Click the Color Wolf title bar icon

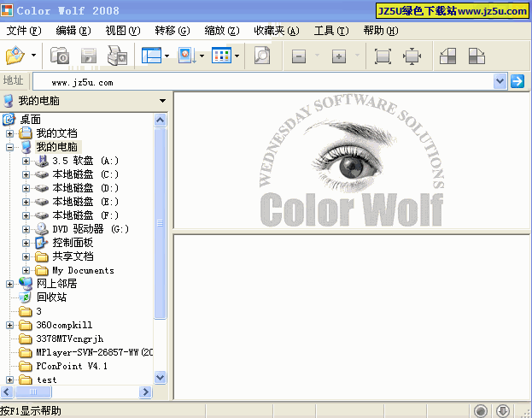[7, 10]
